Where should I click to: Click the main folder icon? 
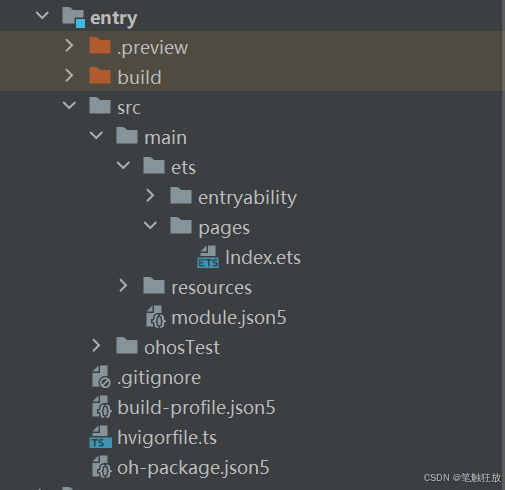coord(127,135)
